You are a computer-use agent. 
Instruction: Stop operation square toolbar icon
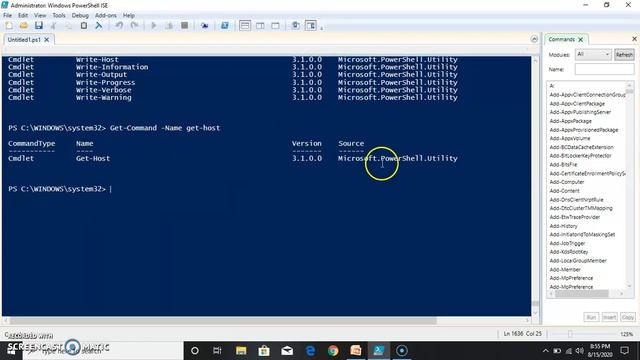tap(184, 26)
